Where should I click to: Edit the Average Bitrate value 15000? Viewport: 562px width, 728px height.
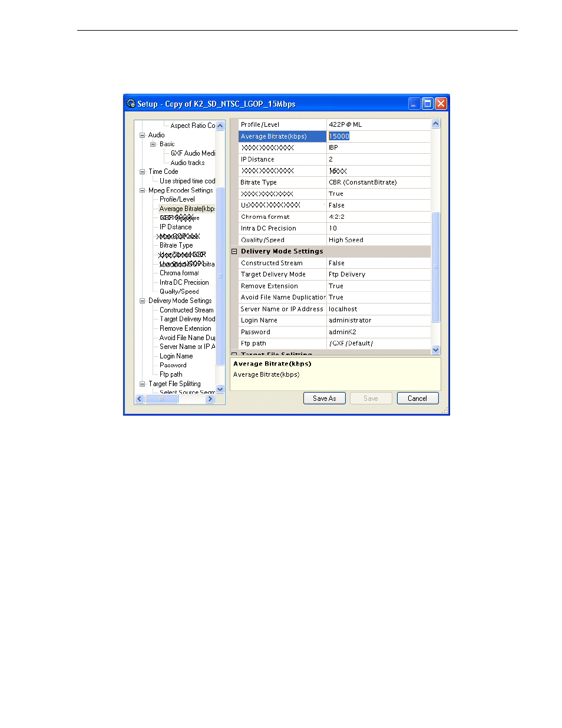tap(339, 136)
